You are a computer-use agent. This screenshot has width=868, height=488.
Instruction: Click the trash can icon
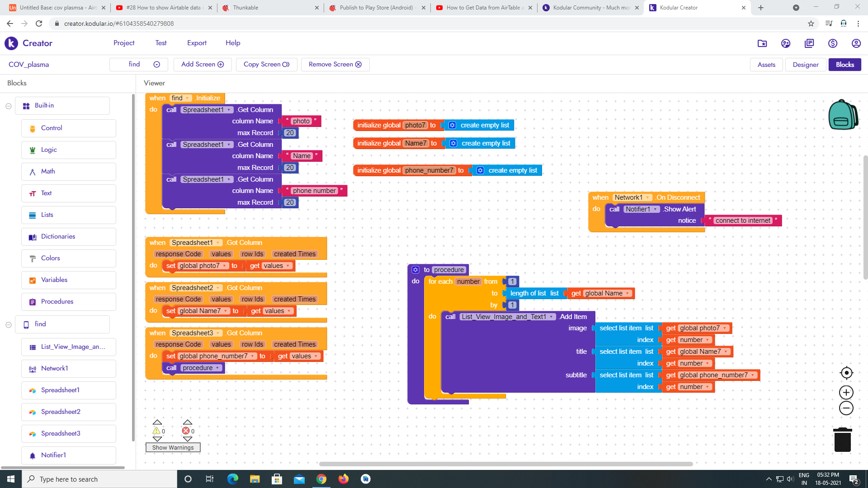842,440
